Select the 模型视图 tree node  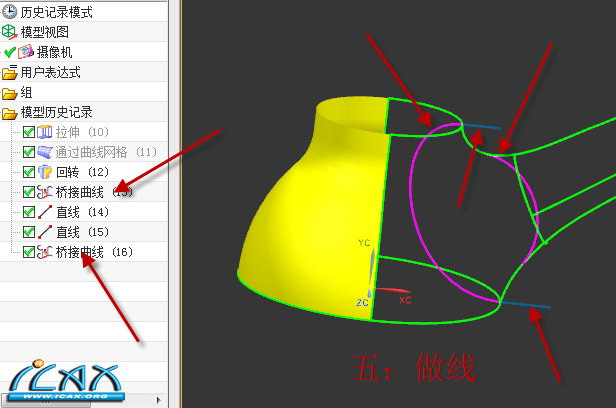pyautogui.click(x=44, y=32)
